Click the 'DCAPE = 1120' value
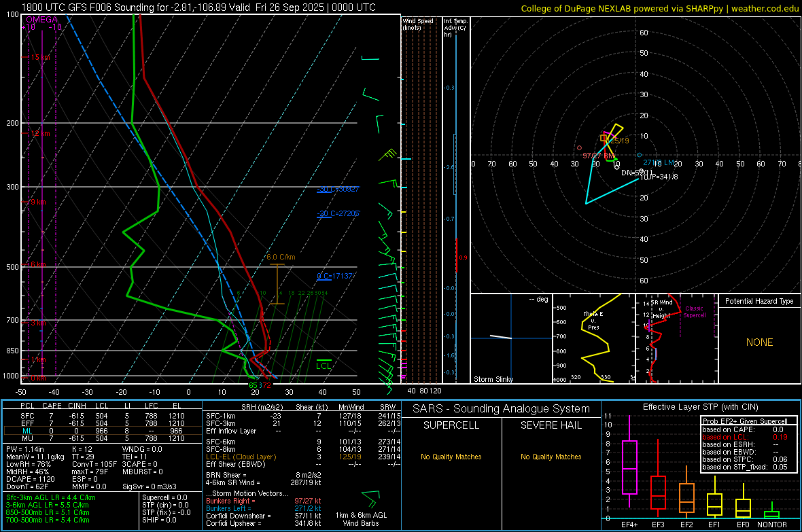This screenshot has width=802, height=532. tap(30, 479)
